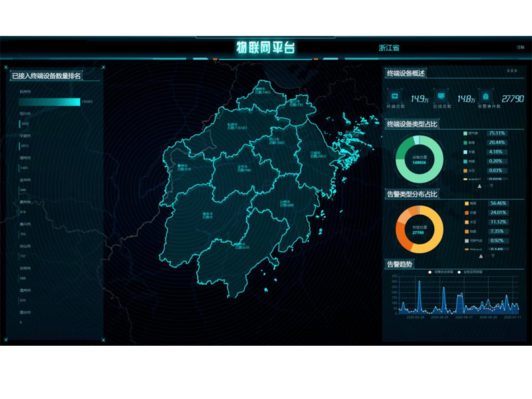Click the dark green device donut segment

[403, 148]
